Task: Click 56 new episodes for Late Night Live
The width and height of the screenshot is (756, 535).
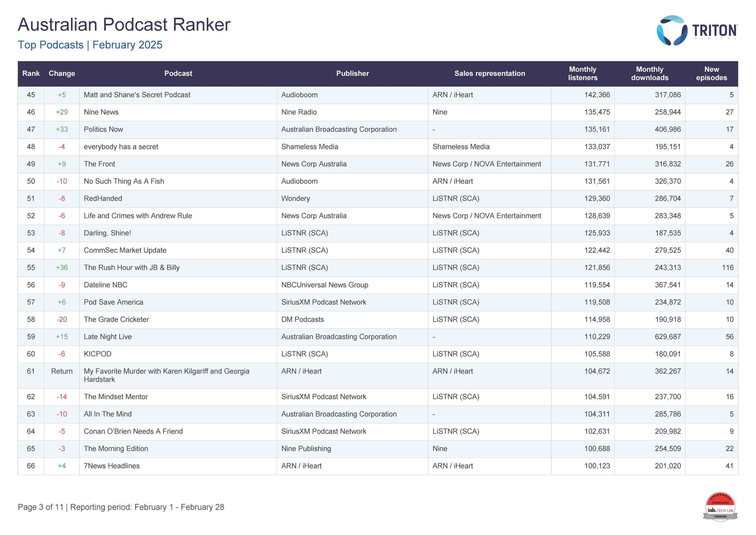Action: click(x=730, y=337)
